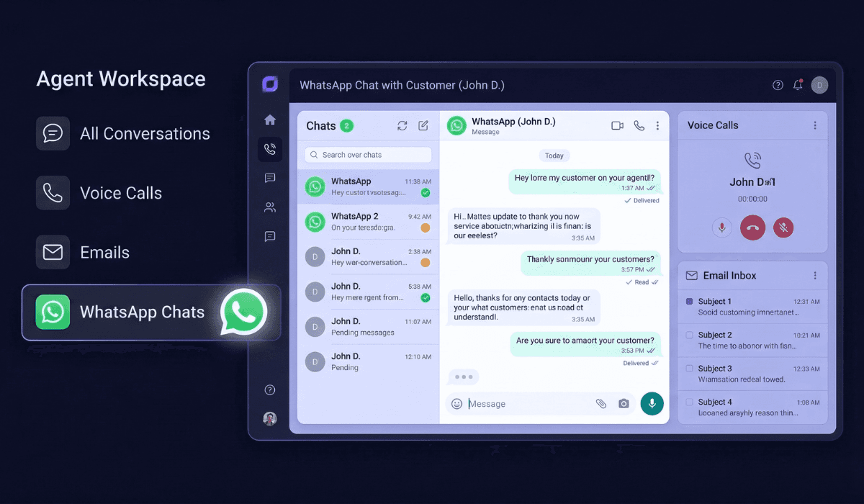
Task: Check the Subject 2 email checkbox
Action: coord(689,335)
